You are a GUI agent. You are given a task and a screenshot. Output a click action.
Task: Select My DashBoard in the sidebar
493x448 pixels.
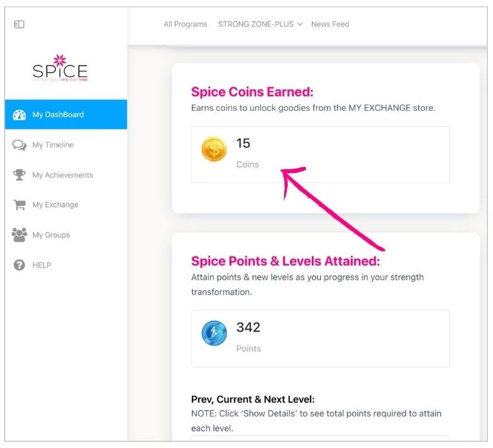tap(58, 115)
